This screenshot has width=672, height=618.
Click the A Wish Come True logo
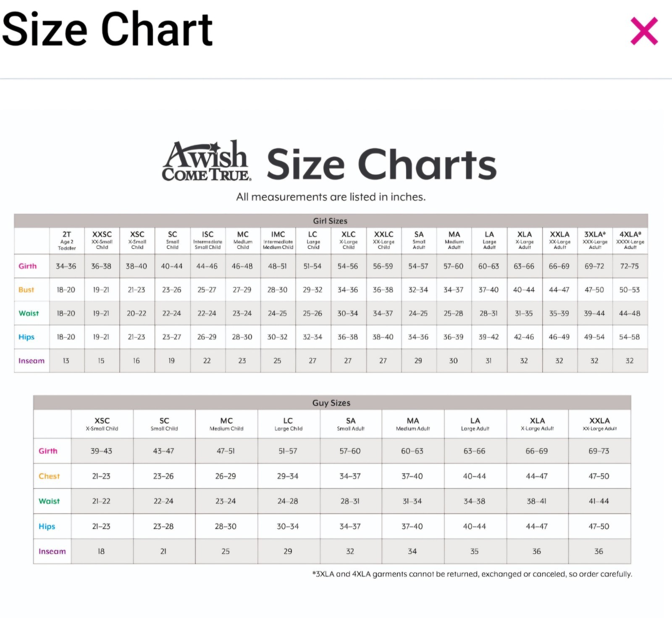point(206,161)
